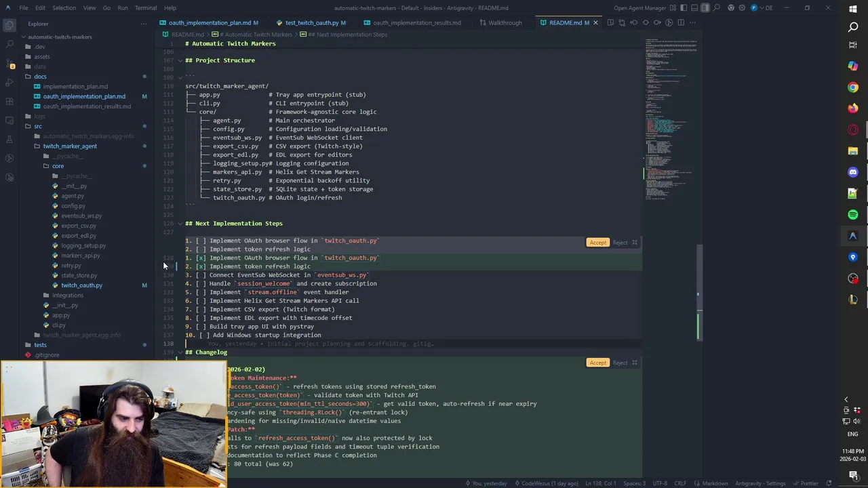Collapse the core folder
The width and height of the screenshot is (868, 488).
pos(58,166)
